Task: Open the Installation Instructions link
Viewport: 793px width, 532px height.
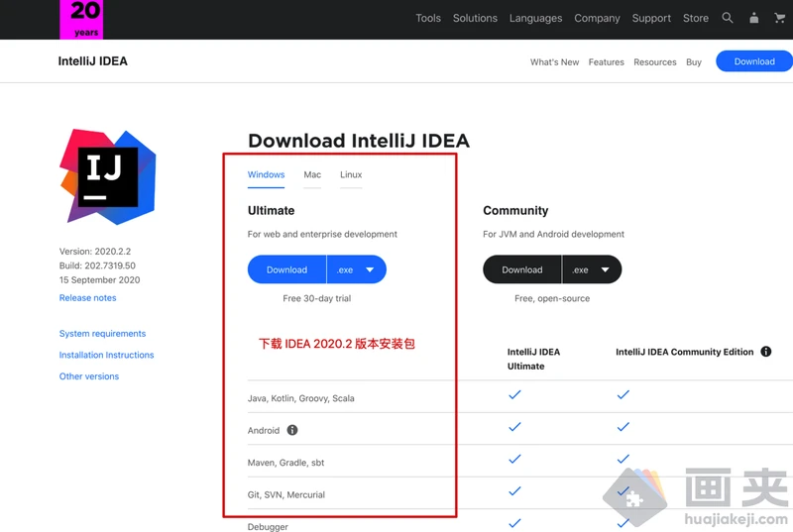Action: 106,355
